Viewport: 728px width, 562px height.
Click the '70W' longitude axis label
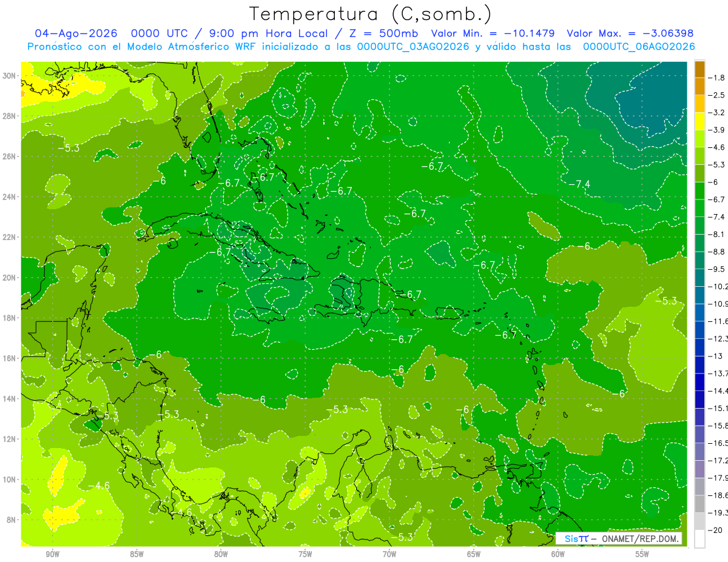tap(389, 554)
